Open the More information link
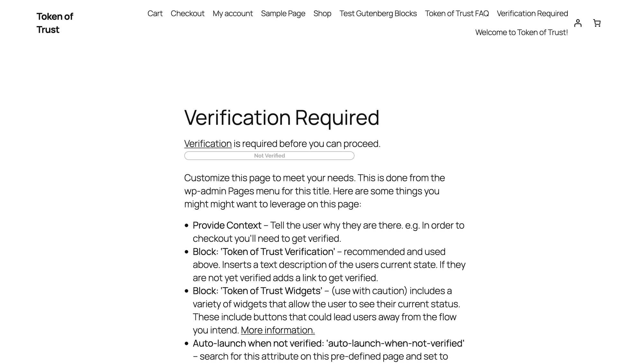 coord(278,330)
